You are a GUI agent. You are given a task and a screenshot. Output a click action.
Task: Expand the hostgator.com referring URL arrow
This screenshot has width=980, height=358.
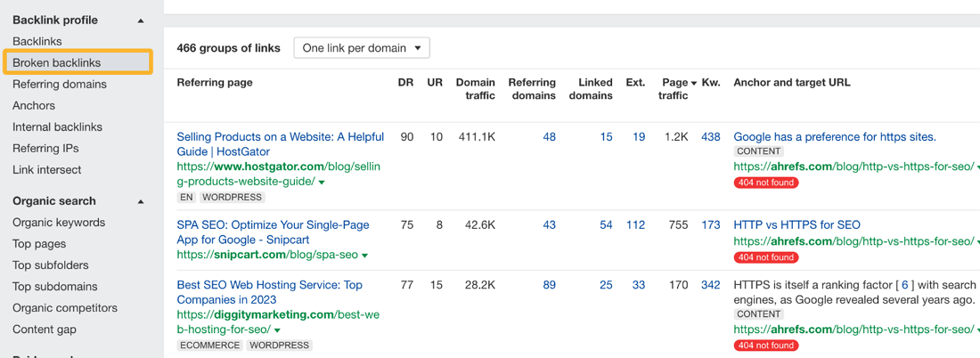tap(322, 183)
